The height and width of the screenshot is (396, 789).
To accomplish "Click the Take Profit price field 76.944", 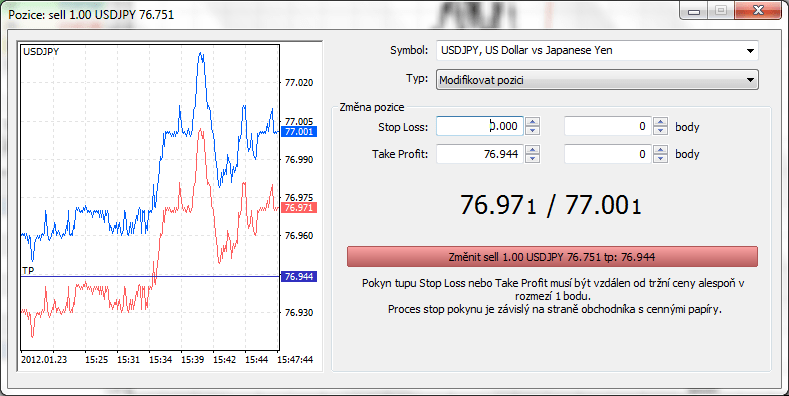I will 480,154.
